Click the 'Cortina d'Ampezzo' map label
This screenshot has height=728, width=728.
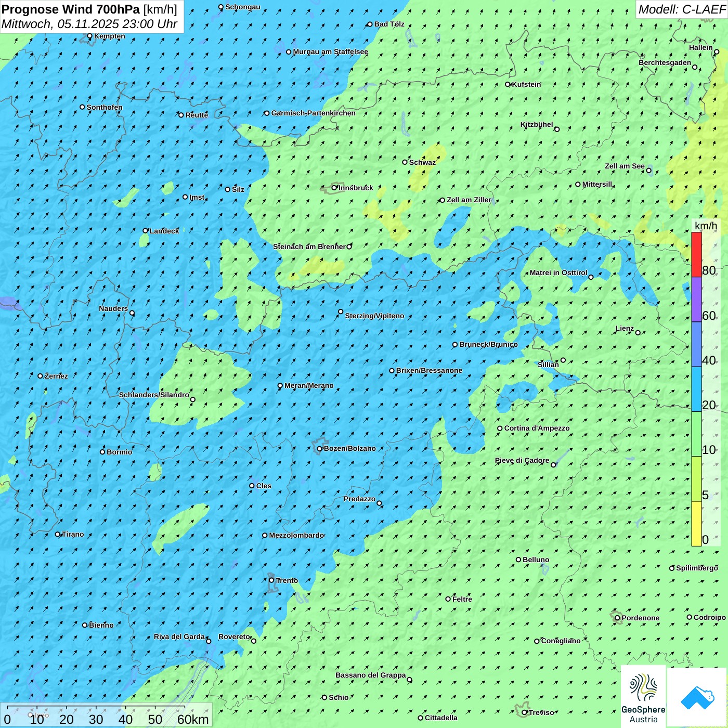[537, 428]
